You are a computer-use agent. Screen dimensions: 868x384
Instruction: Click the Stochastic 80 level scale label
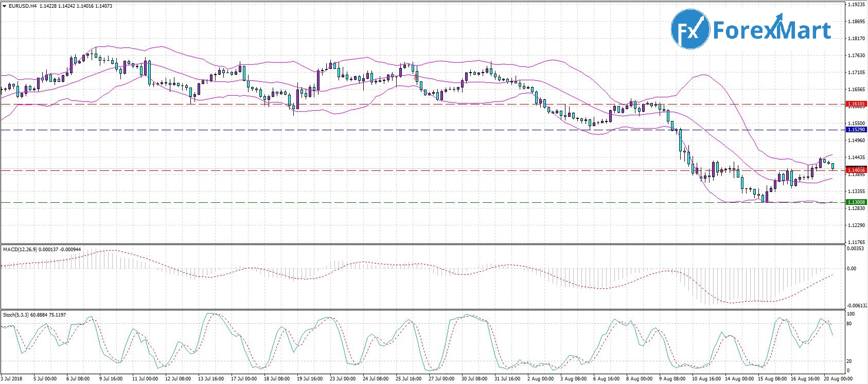[x=850, y=324]
